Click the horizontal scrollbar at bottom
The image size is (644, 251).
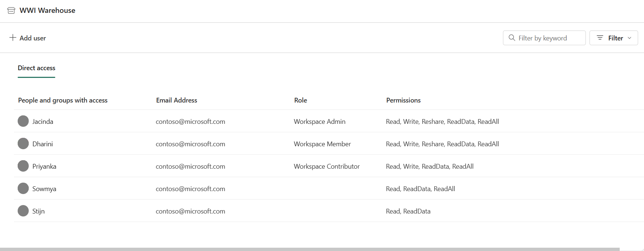309,249
